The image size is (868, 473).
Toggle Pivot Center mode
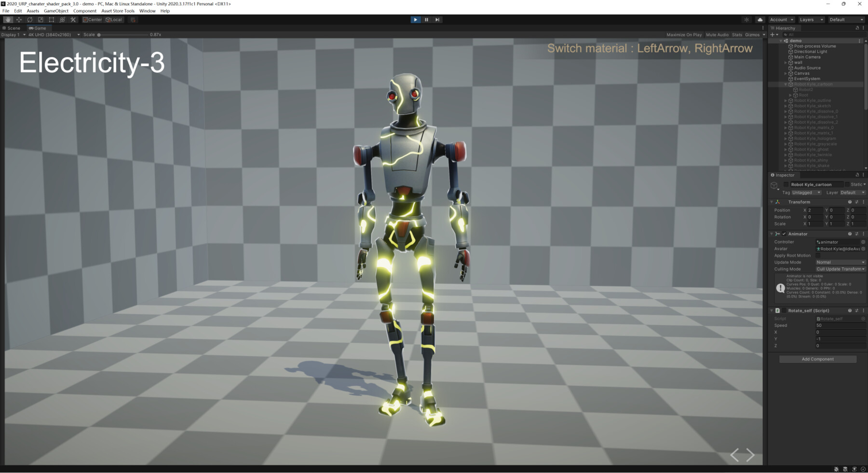(93, 20)
